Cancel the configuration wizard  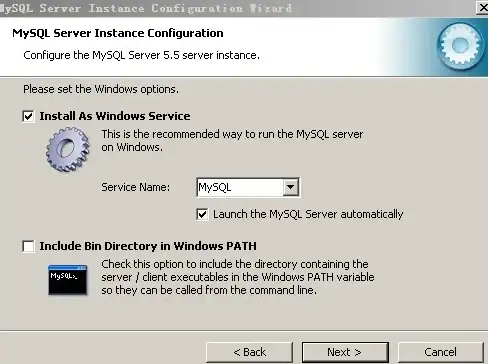click(440, 352)
